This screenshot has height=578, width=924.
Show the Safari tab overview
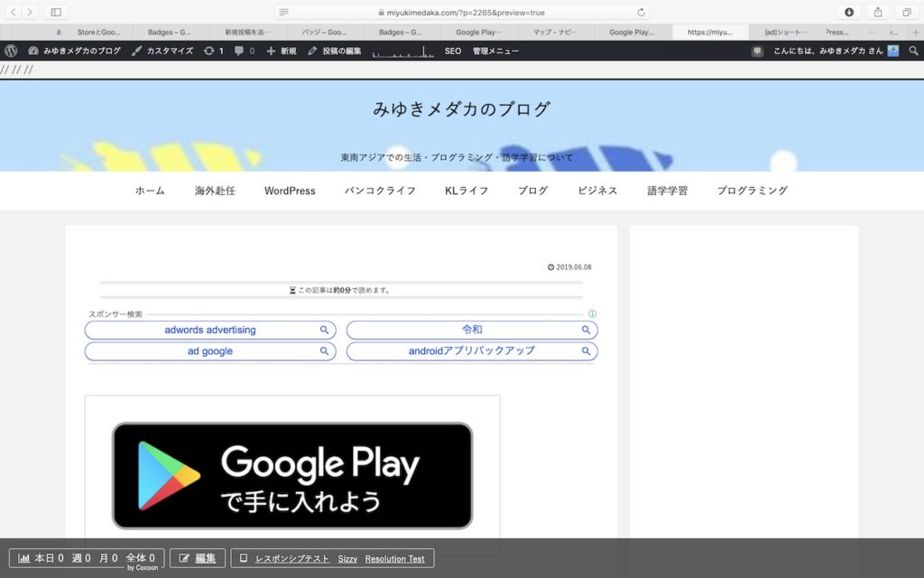pyautogui.click(x=906, y=12)
